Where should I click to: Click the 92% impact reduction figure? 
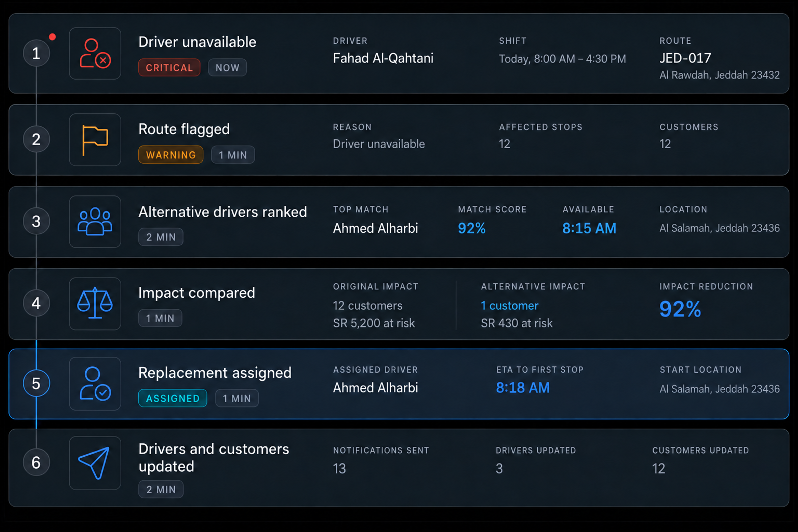tap(680, 309)
